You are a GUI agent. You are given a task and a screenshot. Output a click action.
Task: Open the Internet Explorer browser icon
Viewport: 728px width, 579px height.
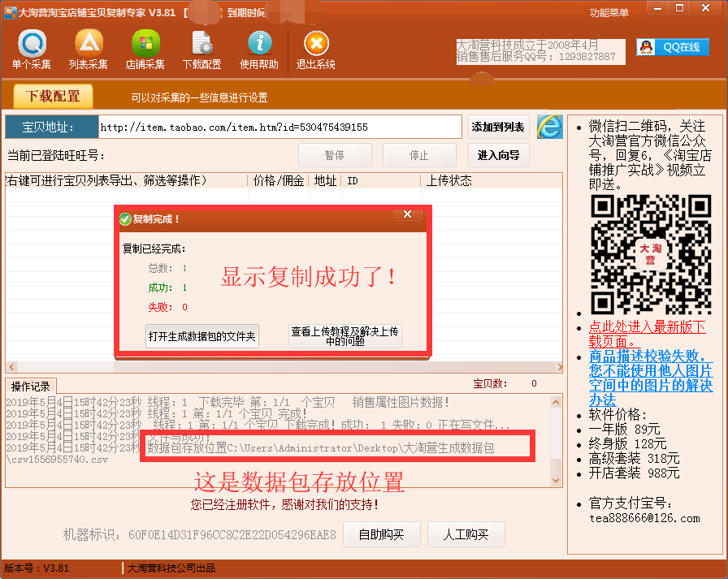(550, 127)
